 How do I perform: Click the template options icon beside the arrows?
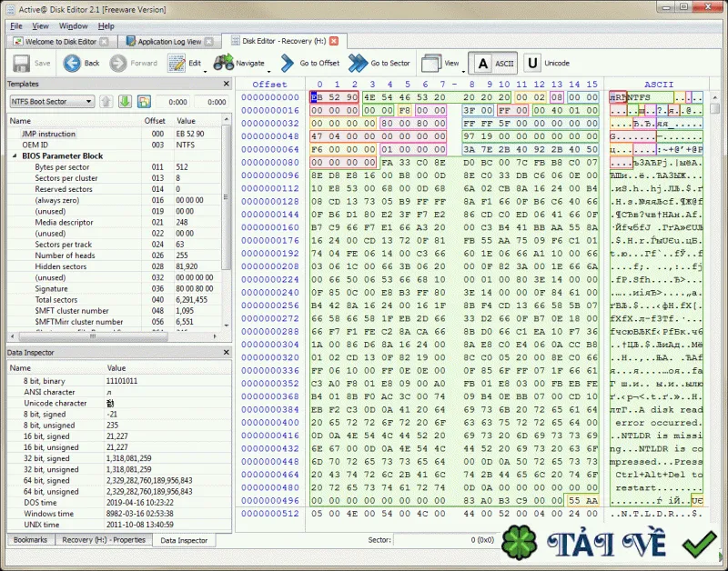click(144, 102)
